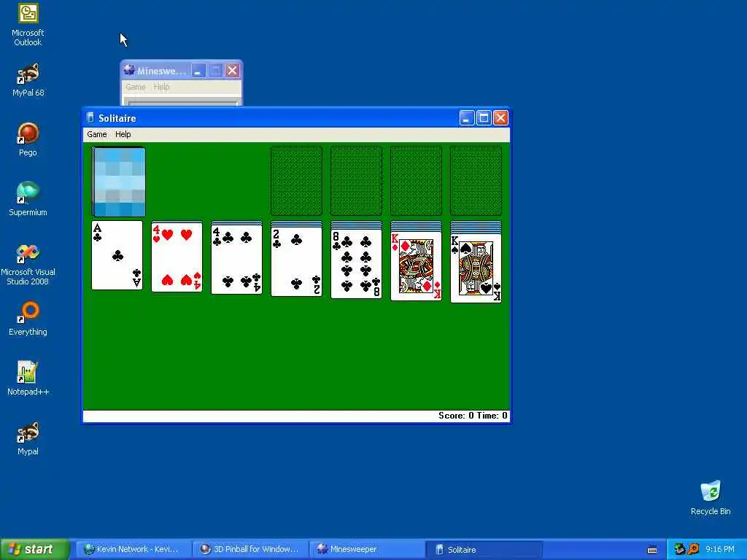Click the Score and Time status text
Viewport: 747px width, 560px height.
click(473, 416)
